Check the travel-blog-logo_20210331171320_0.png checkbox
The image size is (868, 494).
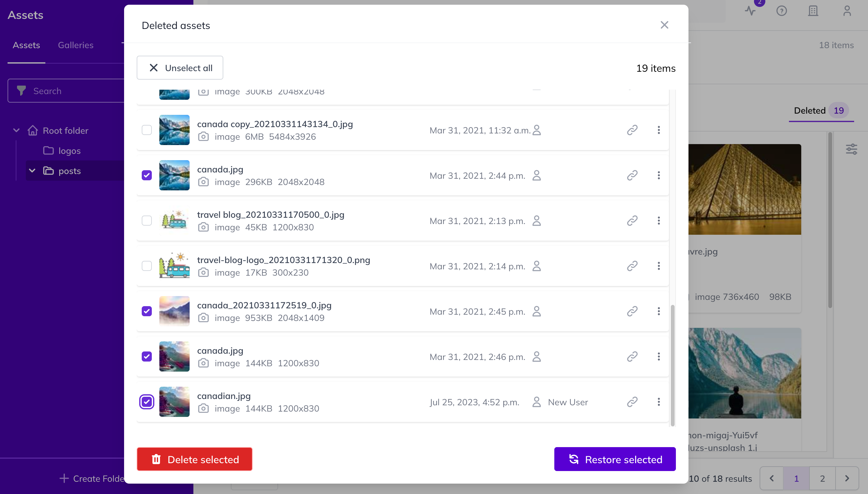(147, 266)
